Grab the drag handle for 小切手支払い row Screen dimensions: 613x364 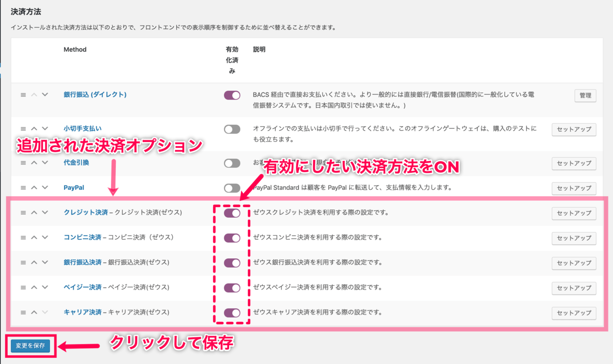click(23, 129)
